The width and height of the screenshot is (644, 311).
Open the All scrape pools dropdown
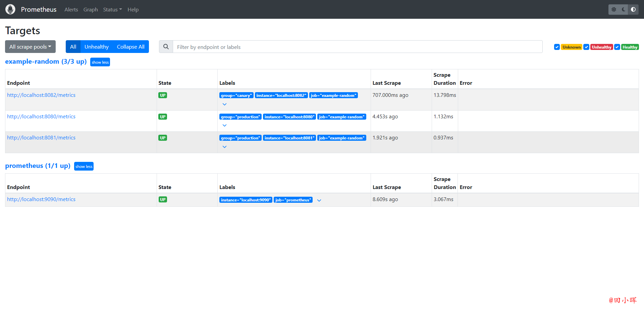coord(30,47)
